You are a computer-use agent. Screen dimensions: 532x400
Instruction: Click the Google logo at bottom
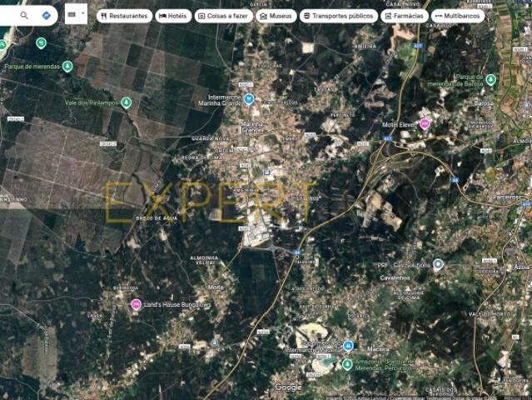click(x=288, y=387)
